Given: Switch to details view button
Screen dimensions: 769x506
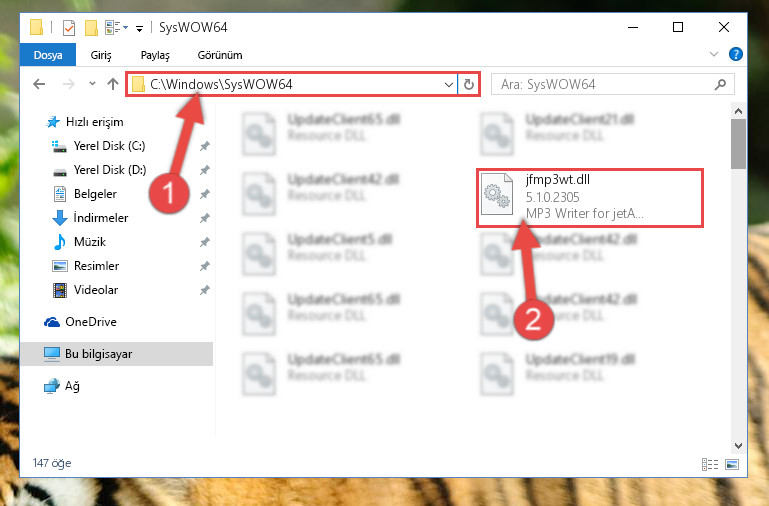Looking at the screenshot, I should 710,464.
